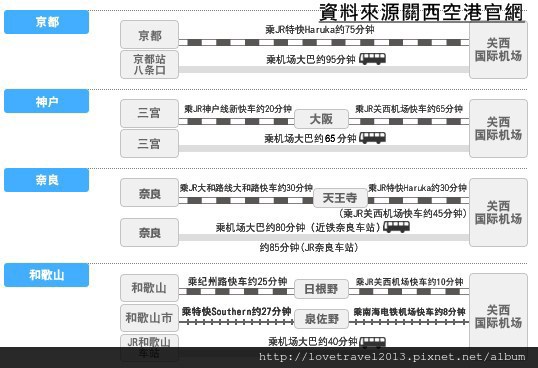Click the 三宫 box on the 65分钟 airport bus row

click(149, 143)
